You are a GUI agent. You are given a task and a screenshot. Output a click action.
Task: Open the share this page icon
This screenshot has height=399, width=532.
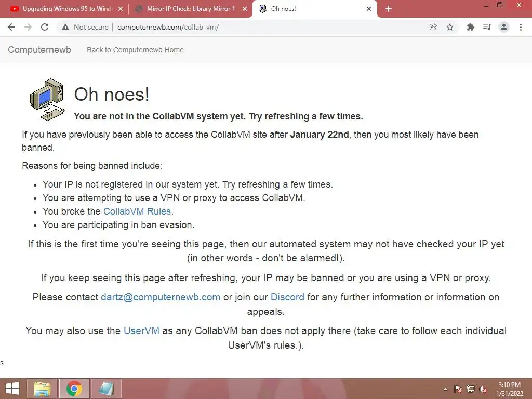pyautogui.click(x=433, y=27)
